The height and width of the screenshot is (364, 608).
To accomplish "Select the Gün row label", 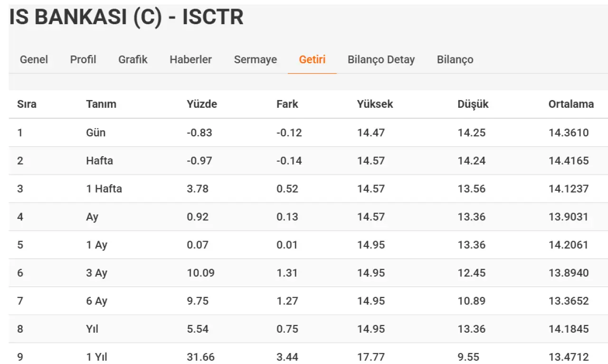I will 96,133.
